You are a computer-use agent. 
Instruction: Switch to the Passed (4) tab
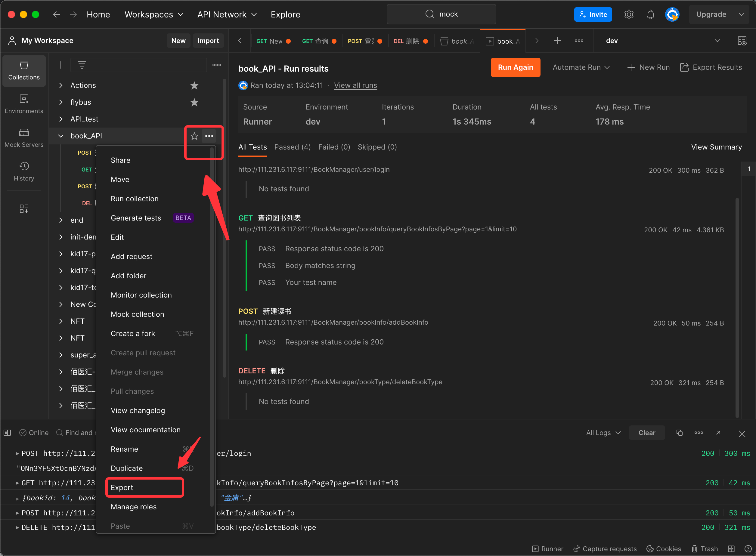point(292,147)
